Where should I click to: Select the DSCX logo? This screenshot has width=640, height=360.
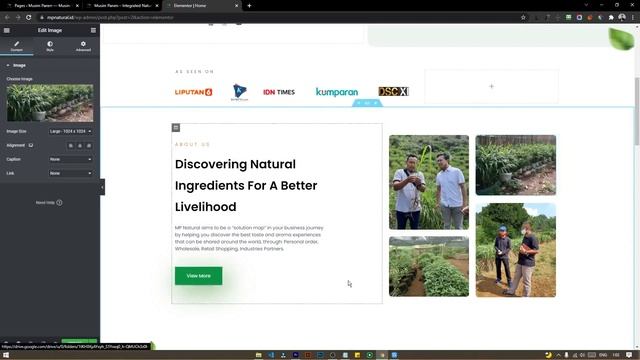393,92
